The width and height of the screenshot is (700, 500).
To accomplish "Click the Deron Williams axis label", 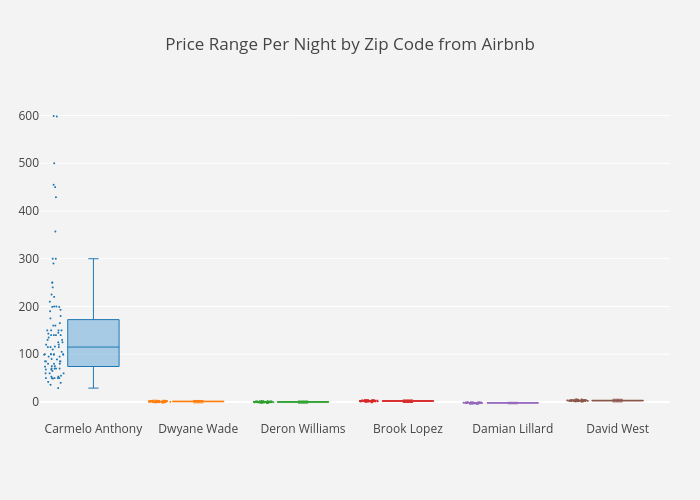I will (x=303, y=429).
